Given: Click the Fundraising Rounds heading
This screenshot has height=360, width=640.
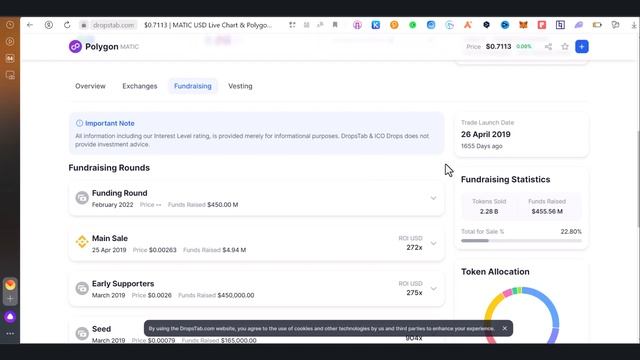Looking at the screenshot, I should point(109,168).
